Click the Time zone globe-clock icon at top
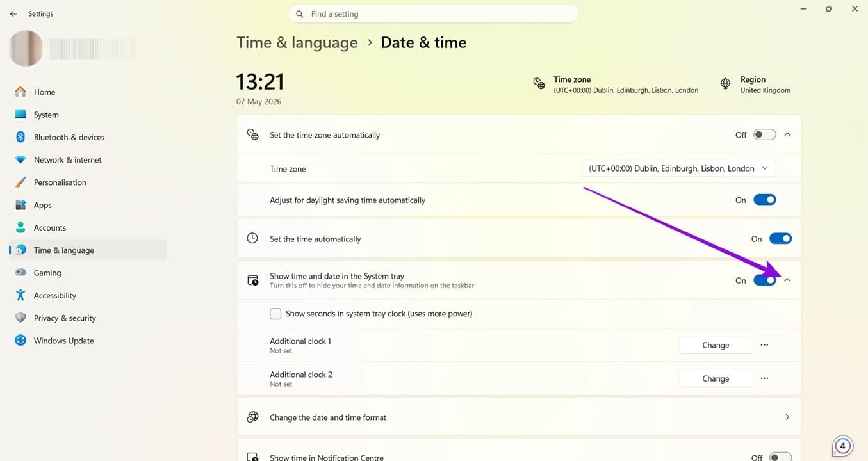The width and height of the screenshot is (868, 461). point(539,84)
